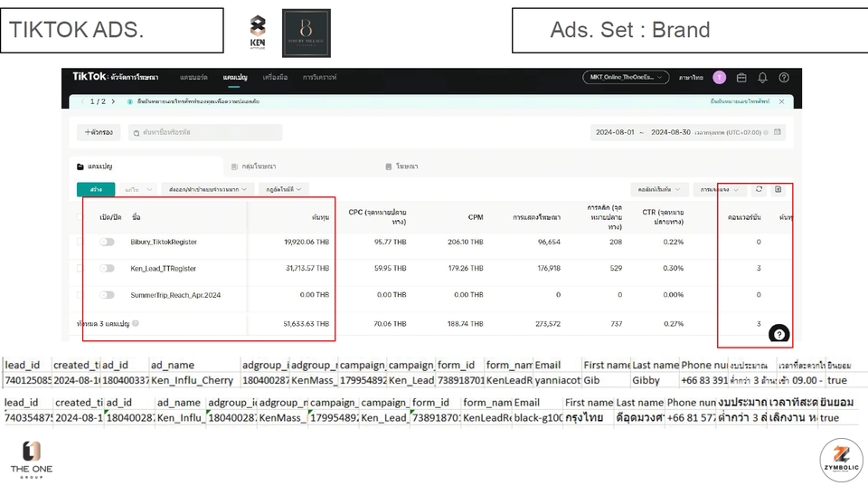Click the timezone info icon
This screenshot has height=486, width=868.
tap(766, 132)
